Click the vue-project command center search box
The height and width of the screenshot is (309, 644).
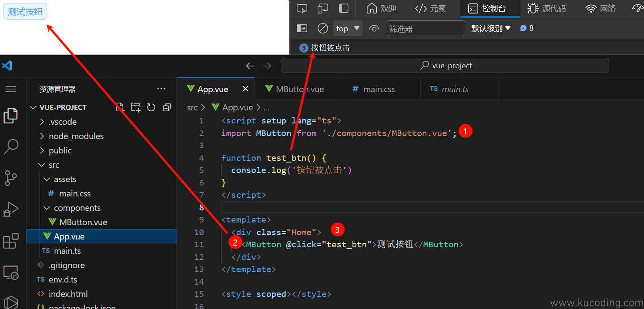445,66
